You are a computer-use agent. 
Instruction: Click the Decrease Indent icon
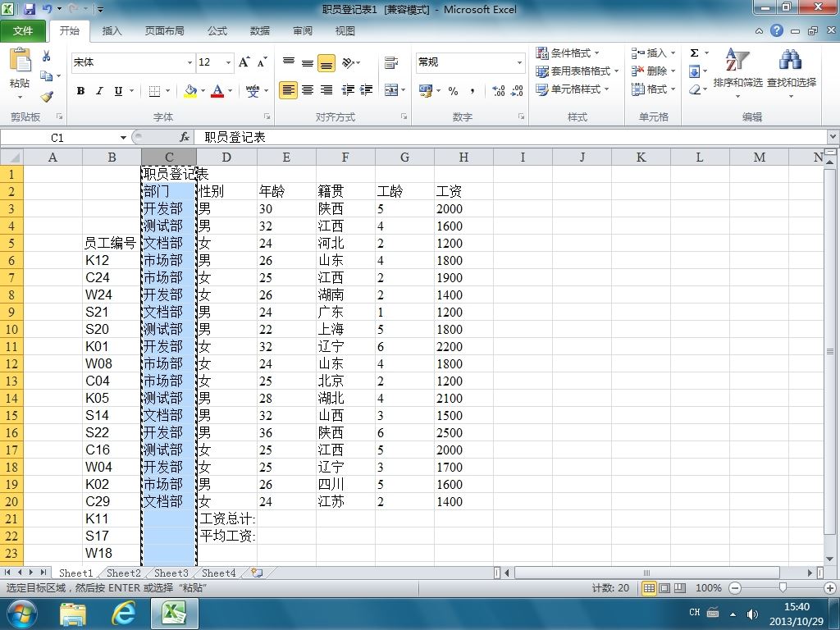[348, 90]
